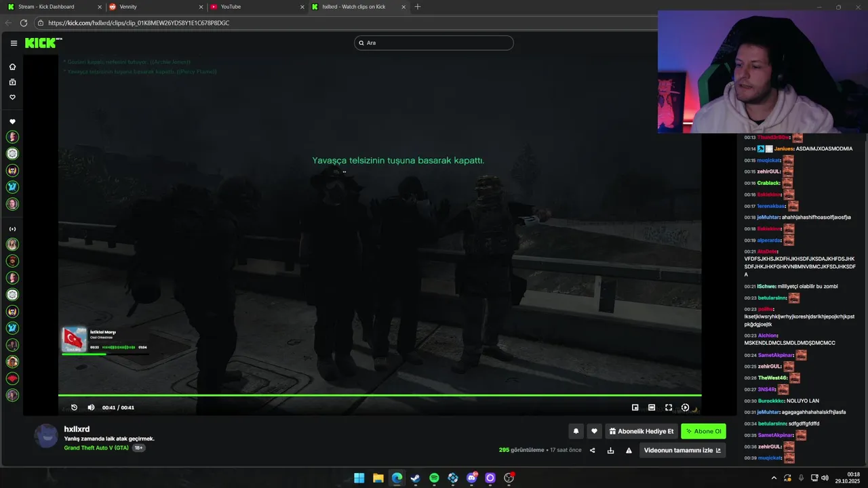Open Steam from the taskbar
Screen dimensions: 868x488
click(x=415, y=478)
